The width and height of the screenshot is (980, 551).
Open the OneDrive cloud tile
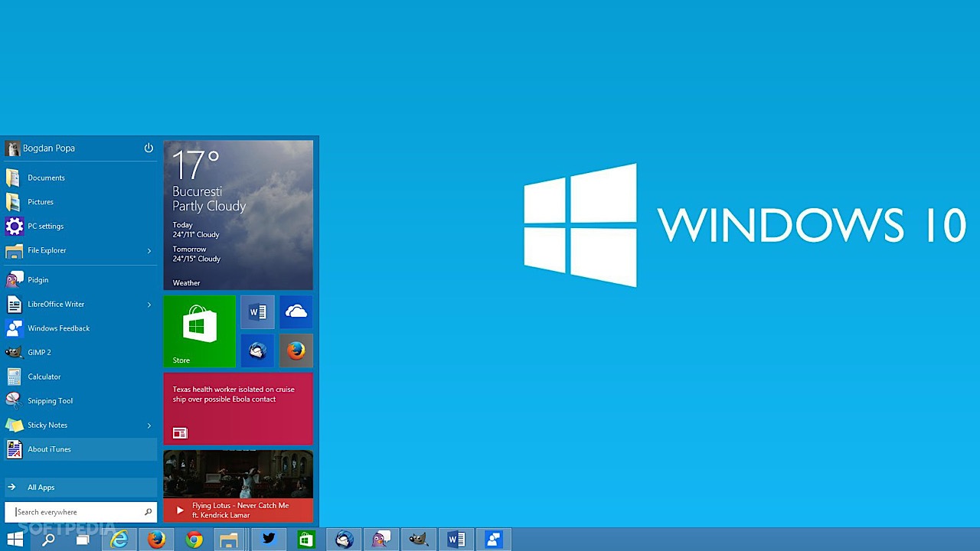(x=296, y=311)
